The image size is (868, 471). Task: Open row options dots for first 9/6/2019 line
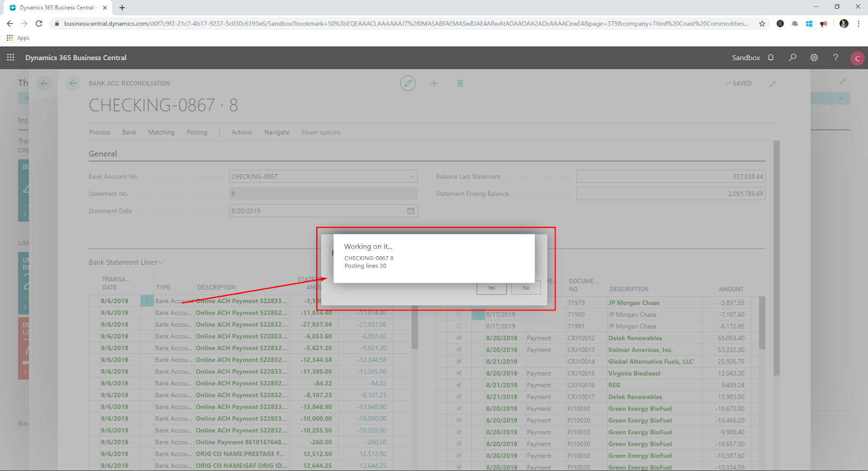tap(147, 301)
